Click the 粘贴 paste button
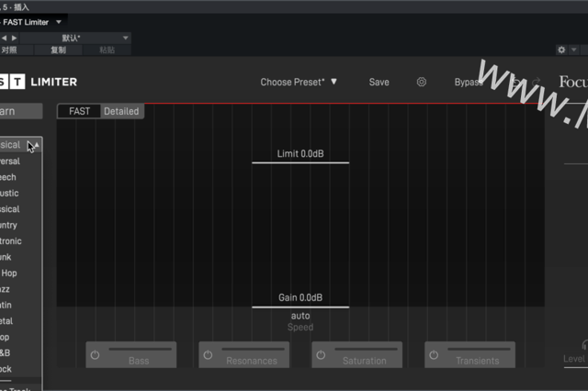Image resolution: width=588 pixels, height=391 pixels. click(107, 50)
